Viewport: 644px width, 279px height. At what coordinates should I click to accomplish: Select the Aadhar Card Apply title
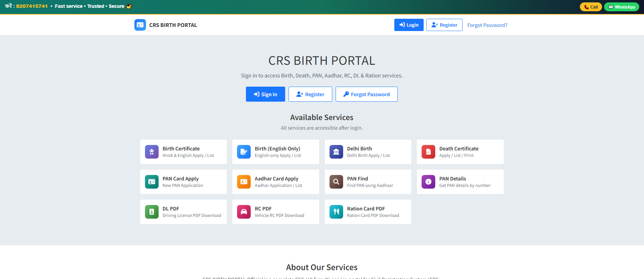click(276, 179)
